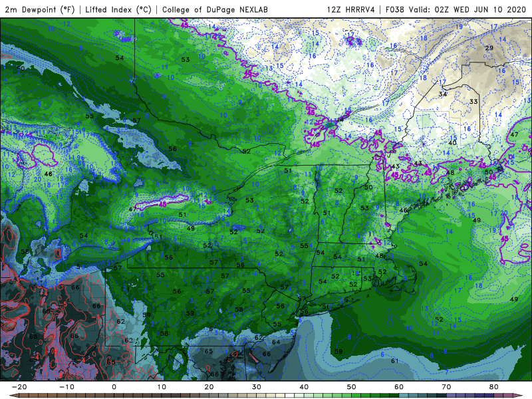Screen dimensions: 532x399
Task: Click the -10 label on the color scale
Action: [66, 387]
